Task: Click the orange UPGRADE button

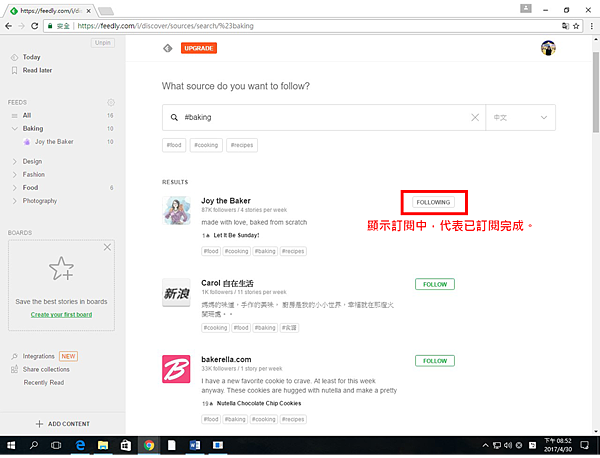Action: [x=199, y=48]
